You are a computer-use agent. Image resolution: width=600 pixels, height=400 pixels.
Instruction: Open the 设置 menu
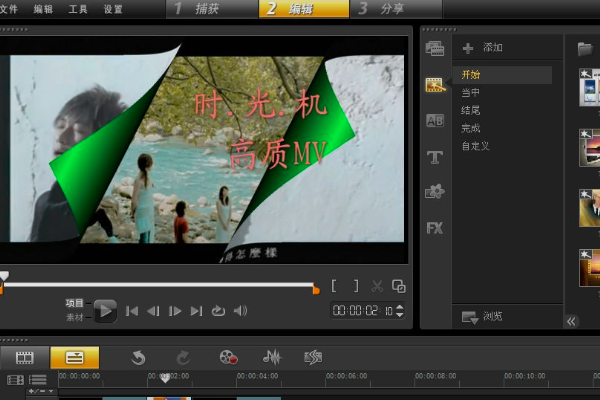pyautogui.click(x=113, y=9)
